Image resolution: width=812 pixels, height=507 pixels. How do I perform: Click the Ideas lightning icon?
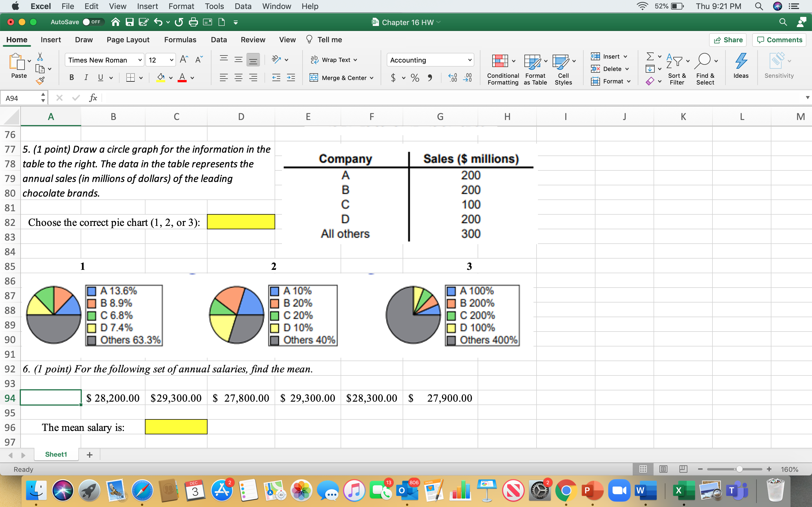tap(741, 62)
